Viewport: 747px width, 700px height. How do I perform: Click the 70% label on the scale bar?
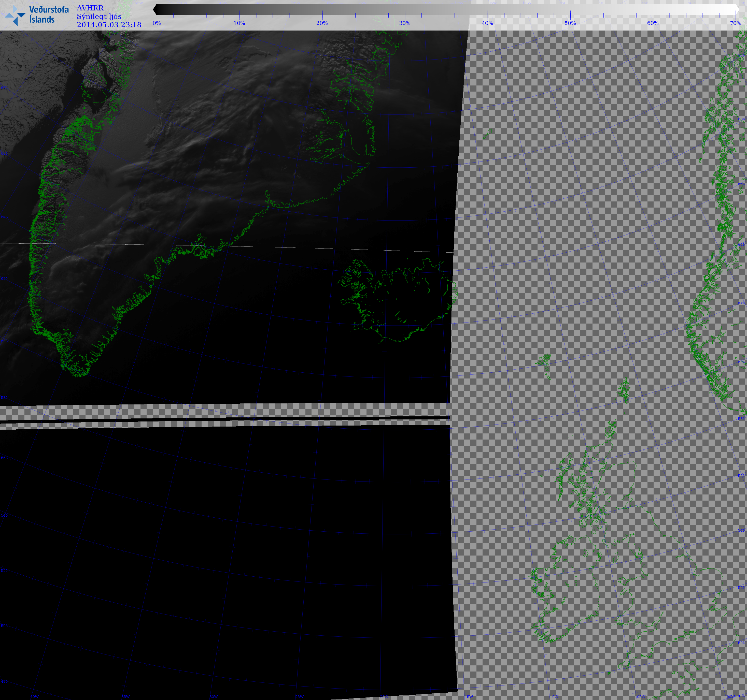(x=735, y=23)
